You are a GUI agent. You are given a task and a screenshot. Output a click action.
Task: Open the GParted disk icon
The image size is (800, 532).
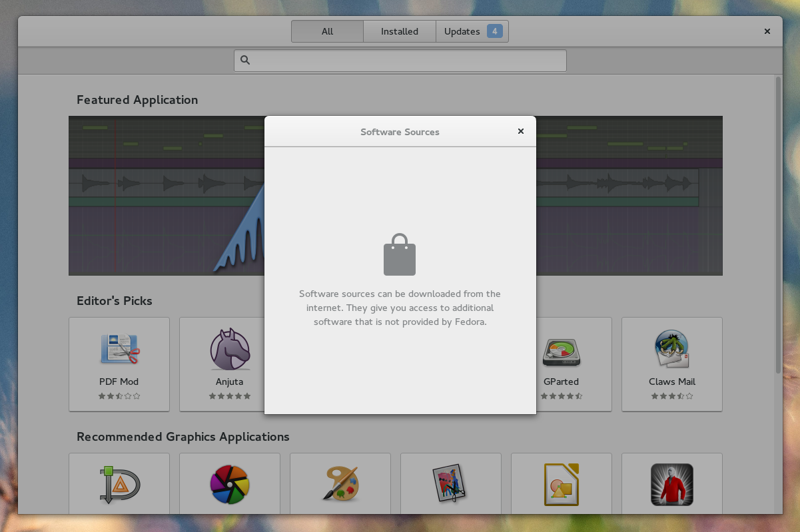click(x=561, y=352)
